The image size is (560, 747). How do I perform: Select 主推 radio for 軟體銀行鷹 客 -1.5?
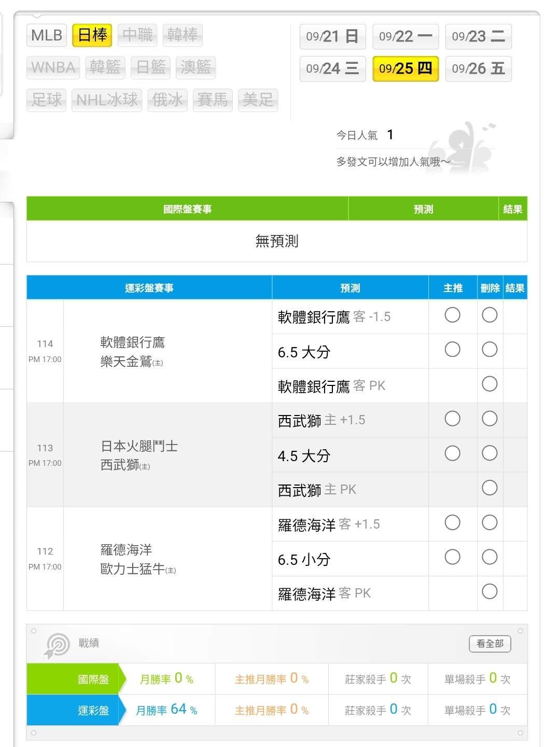click(452, 315)
